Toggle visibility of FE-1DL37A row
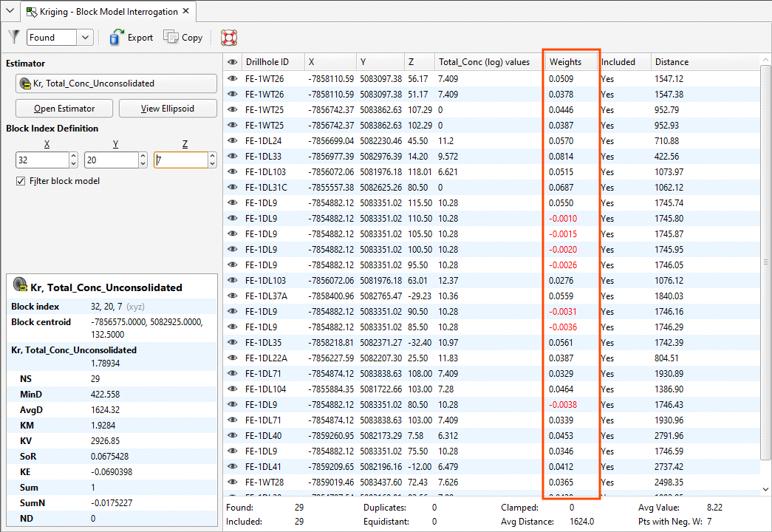Viewport: 772px width, 532px height. 233,296
